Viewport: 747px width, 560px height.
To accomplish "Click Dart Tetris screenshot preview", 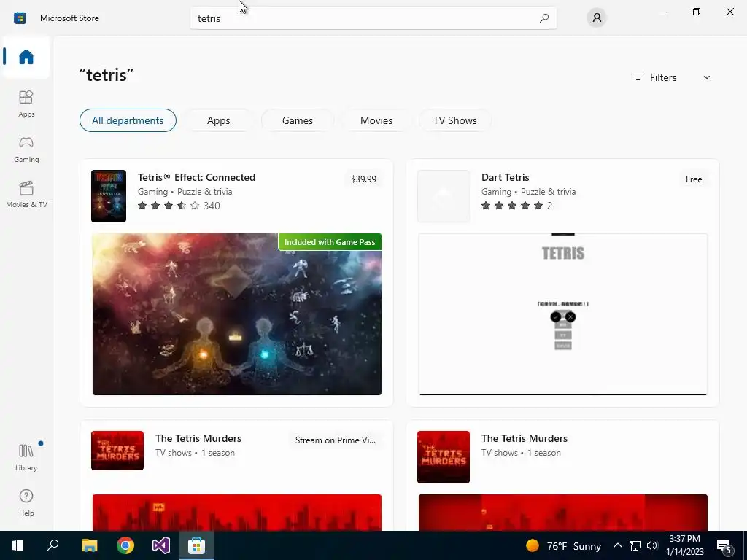I will click(562, 314).
